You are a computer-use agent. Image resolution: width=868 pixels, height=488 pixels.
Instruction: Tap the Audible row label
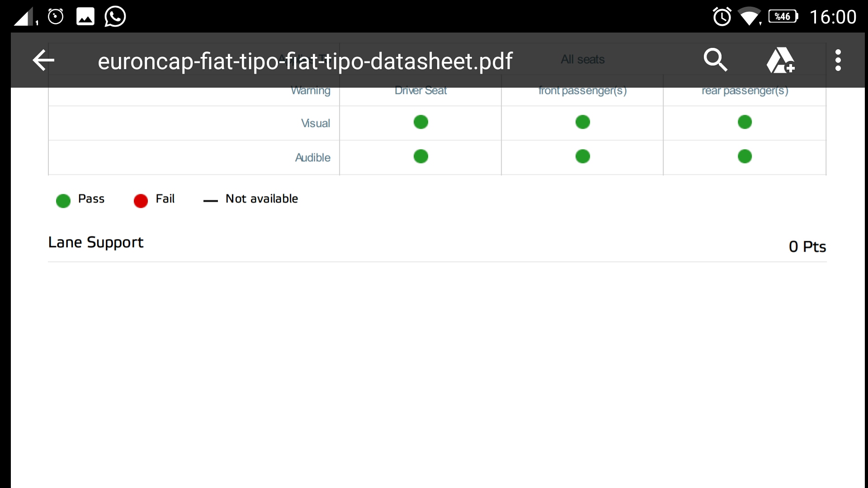click(312, 157)
